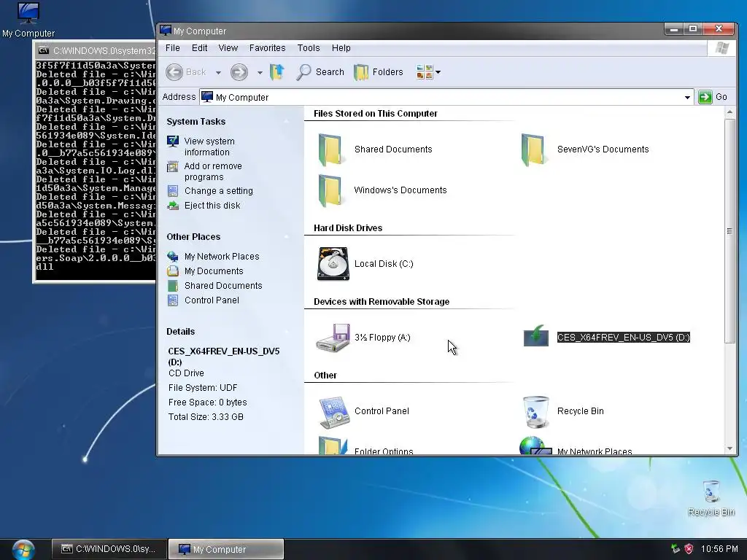
Task: Maximize the My Computer window
Action: tap(693, 29)
